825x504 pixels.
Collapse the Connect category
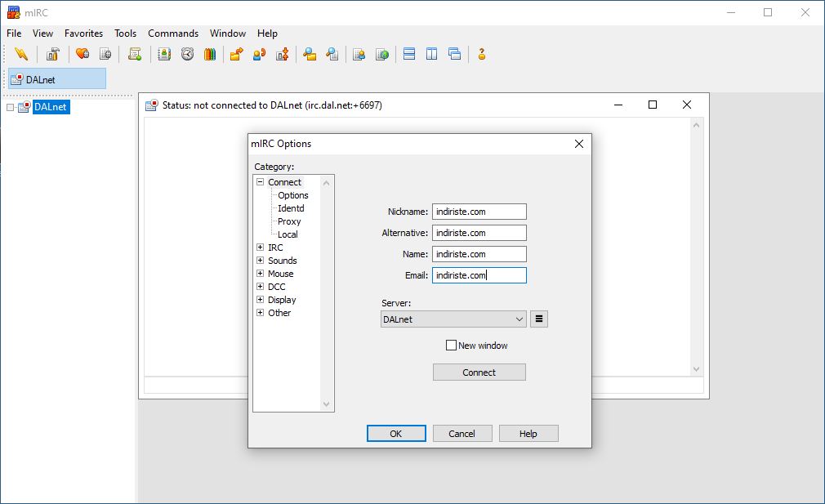point(260,182)
